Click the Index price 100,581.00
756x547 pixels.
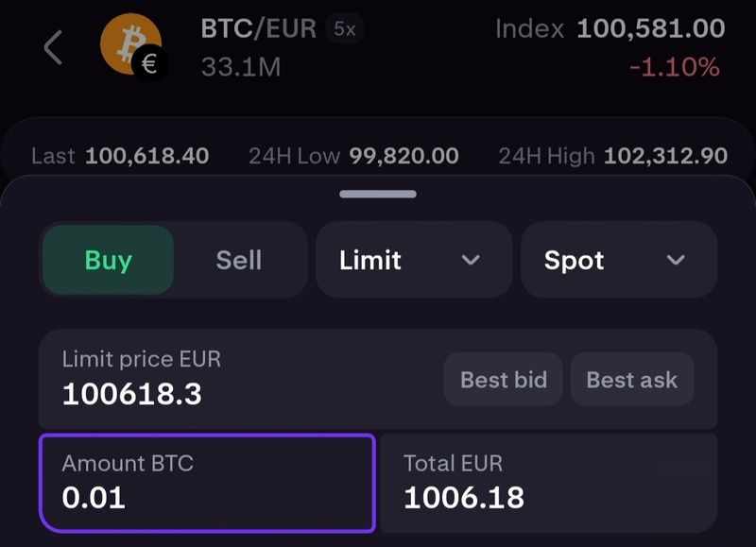[650, 28]
